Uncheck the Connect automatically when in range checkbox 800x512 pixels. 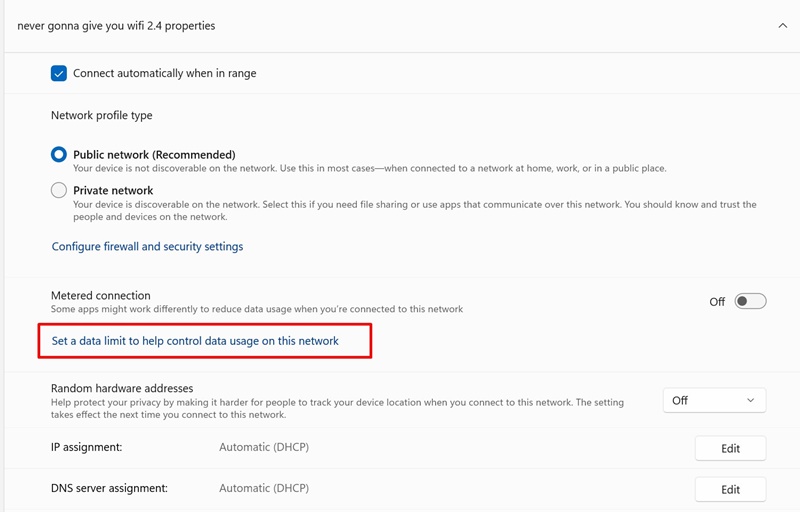point(59,74)
